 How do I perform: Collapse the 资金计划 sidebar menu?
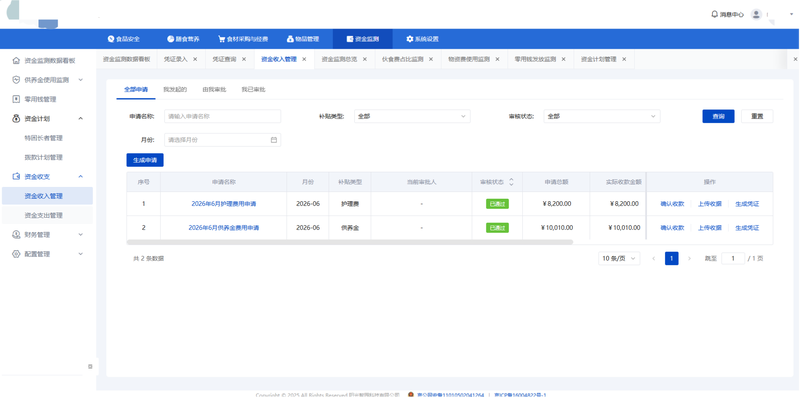click(x=80, y=118)
